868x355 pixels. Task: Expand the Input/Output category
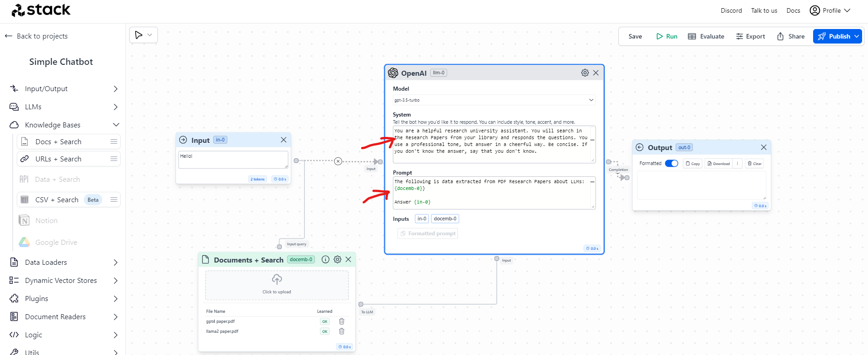pos(64,89)
